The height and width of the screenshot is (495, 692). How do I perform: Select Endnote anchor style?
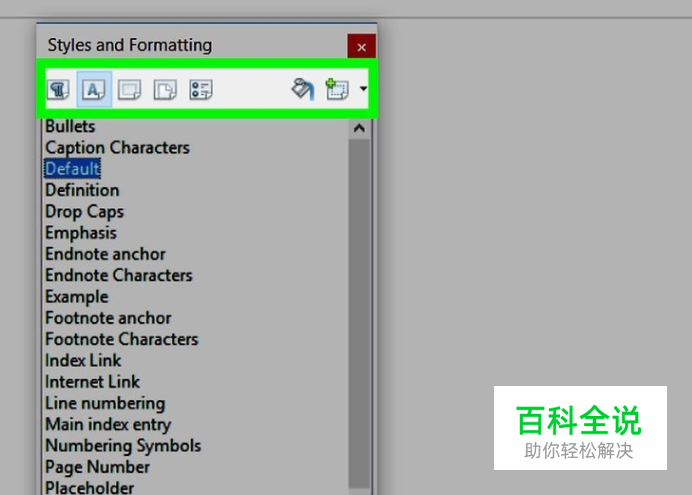[x=105, y=254]
